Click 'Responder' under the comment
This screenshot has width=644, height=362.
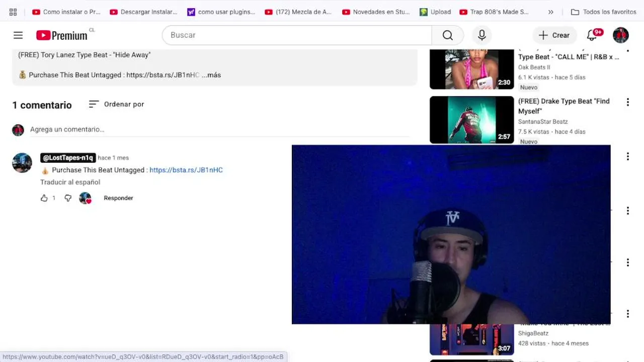118,198
